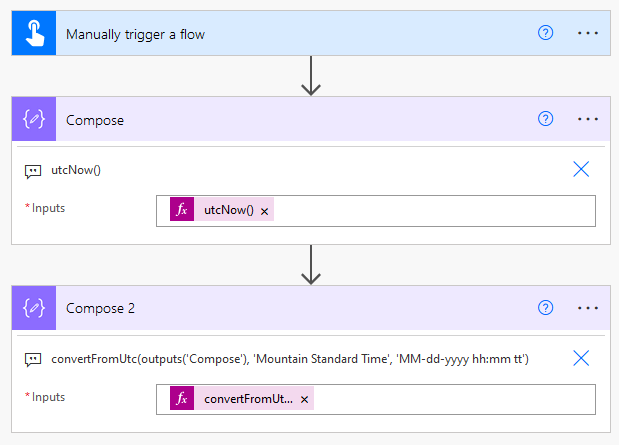Screen dimensions: 619x445
Task: Close the utcNow() comment on Compose
Action: point(581,169)
